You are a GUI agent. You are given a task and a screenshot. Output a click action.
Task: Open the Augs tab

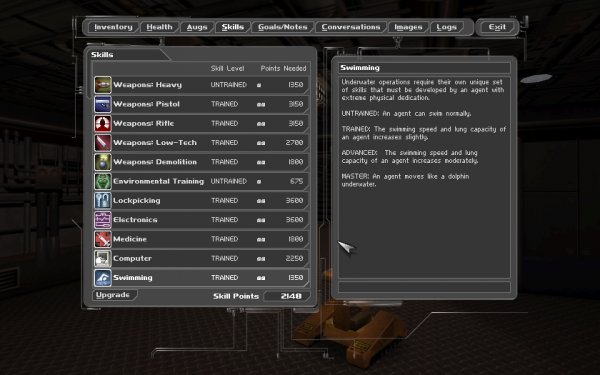coord(197,27)
